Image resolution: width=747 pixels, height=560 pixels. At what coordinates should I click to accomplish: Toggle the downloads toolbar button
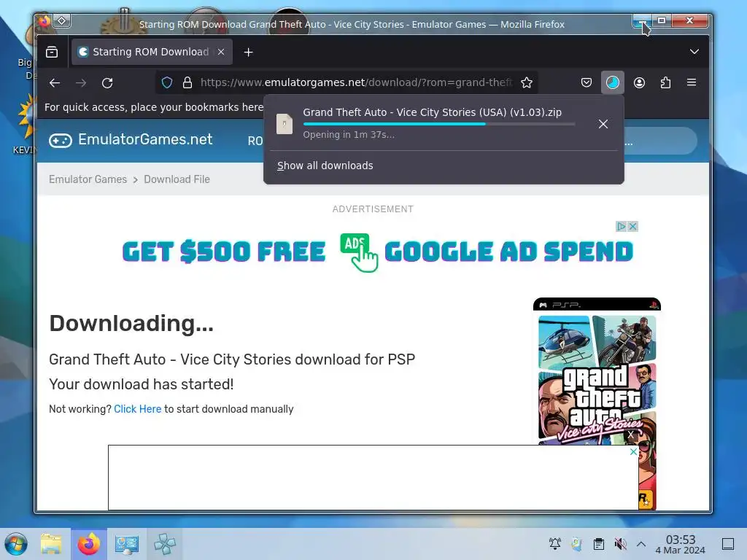tap(613, 83)
